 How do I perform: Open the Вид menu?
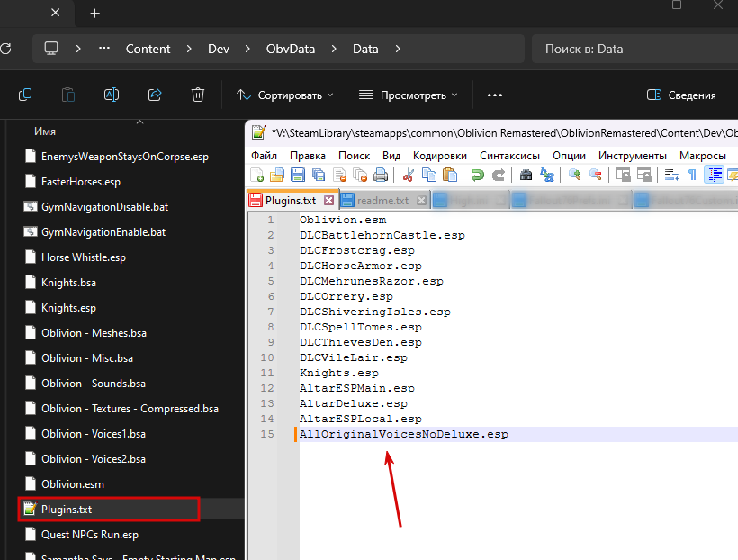coord(391,156)
